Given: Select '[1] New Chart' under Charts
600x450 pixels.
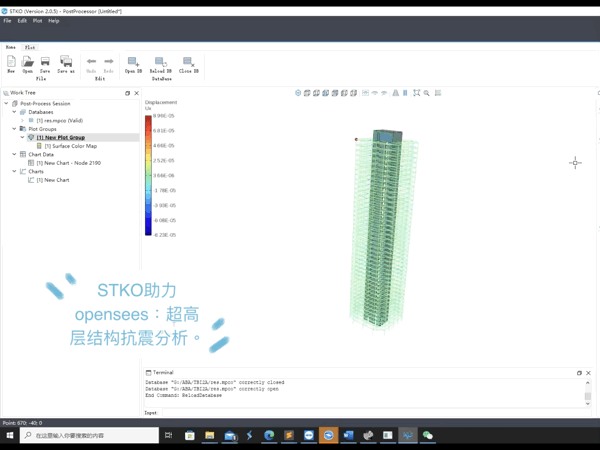Looking at the screenshot, I should pyautogui.click(x=53, y=180).
